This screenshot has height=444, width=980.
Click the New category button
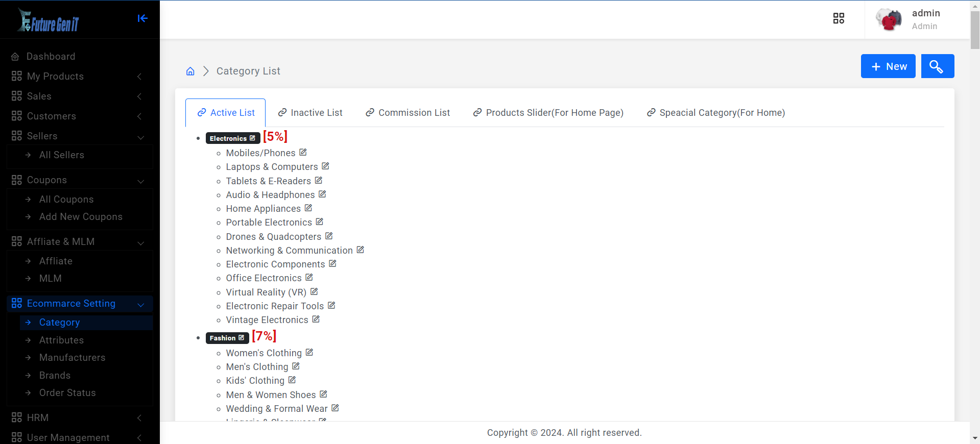click(x=888, y=66)
